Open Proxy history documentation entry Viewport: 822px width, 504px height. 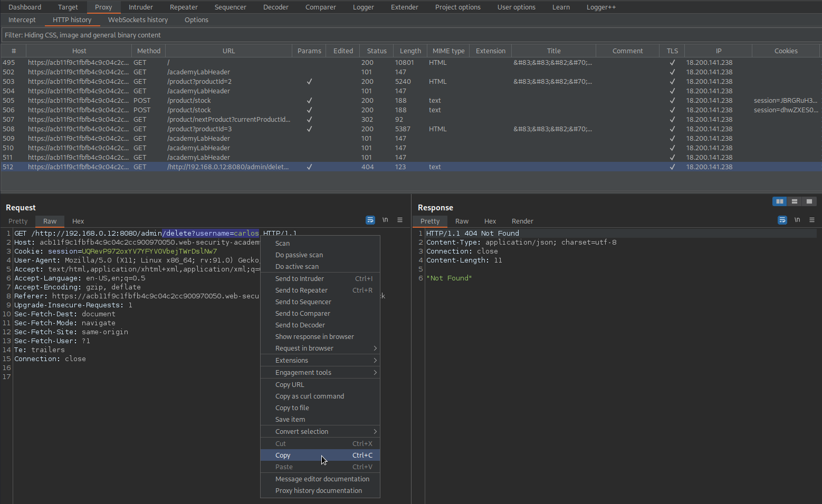pos(320,490)
